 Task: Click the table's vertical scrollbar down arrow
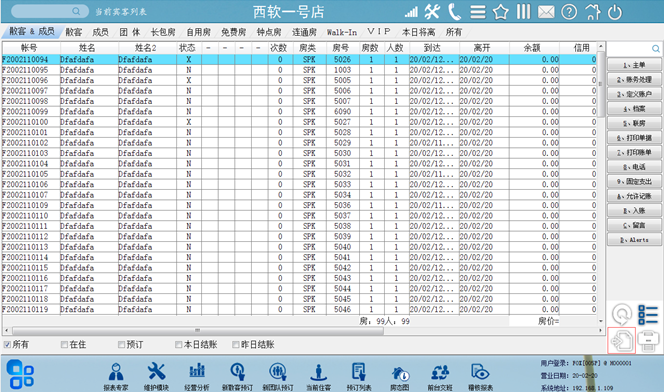[x=600, y=321]
